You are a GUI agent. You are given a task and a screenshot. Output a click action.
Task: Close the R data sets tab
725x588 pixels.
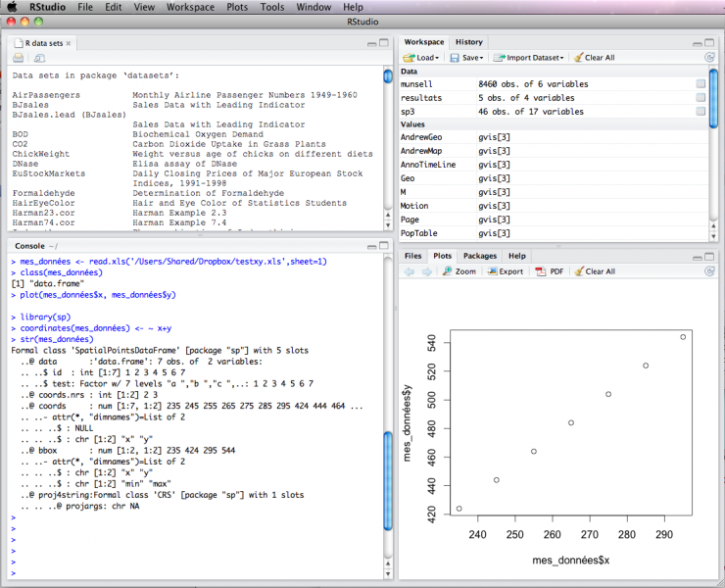69,44
